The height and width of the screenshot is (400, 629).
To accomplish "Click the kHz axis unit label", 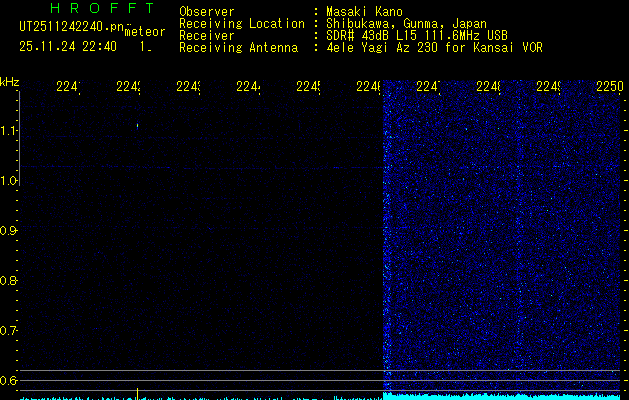I will pos(10,83).
